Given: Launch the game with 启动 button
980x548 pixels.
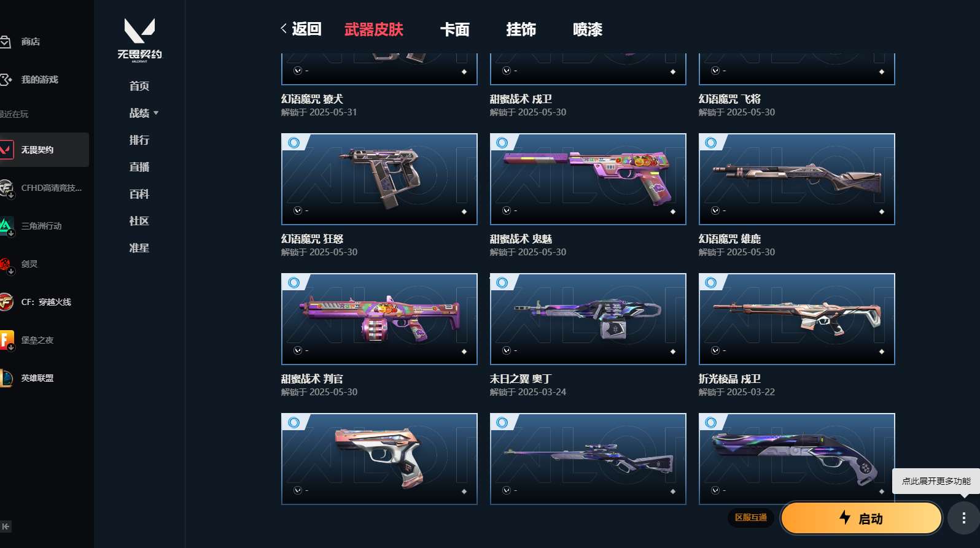Looking at the screenshot, I should [861, 519].
